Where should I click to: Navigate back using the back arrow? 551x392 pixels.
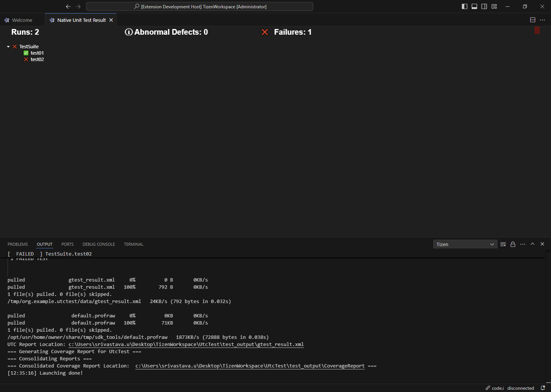tap(68, 6)
